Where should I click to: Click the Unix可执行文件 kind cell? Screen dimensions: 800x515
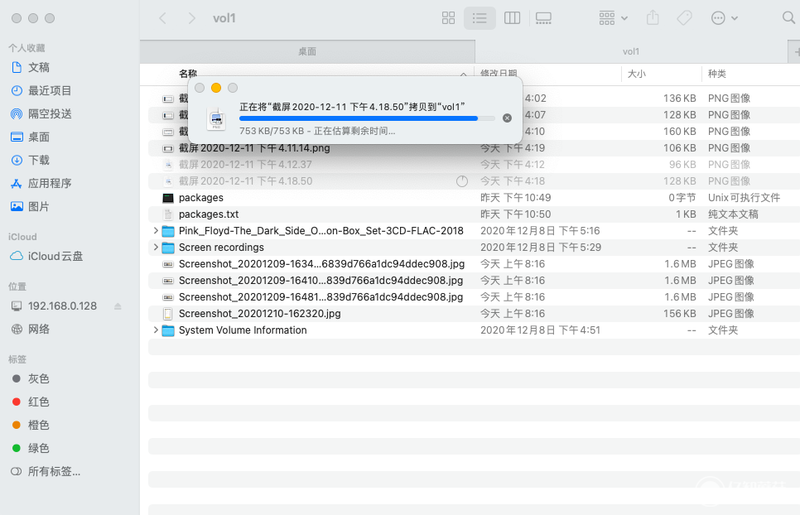(x=744, y=198)
